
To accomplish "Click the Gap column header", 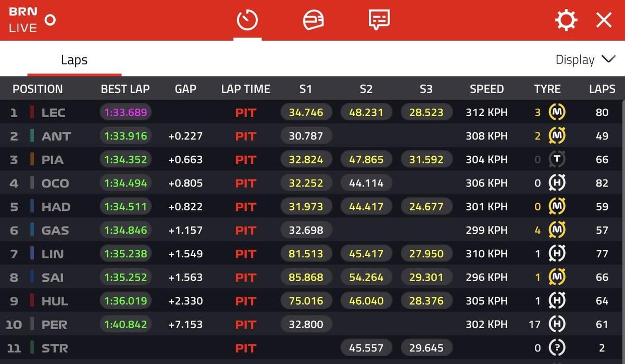I will [x=185, y=89].
